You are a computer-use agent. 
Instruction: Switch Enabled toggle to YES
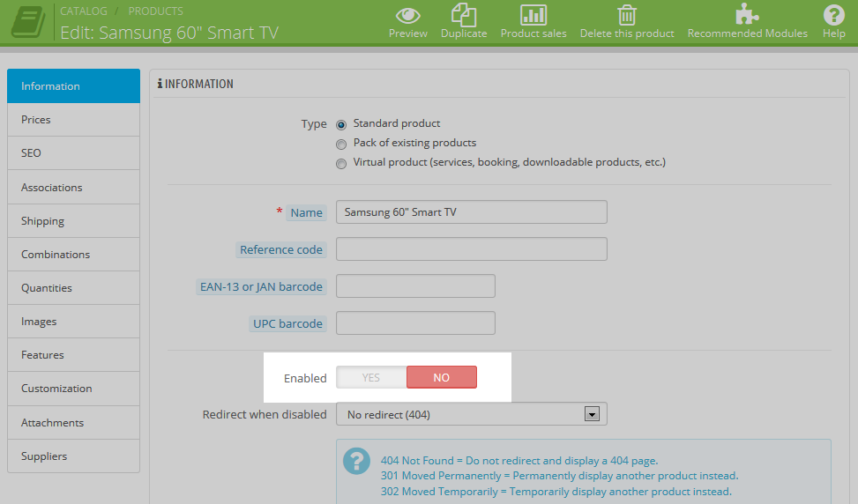point(371,377)
